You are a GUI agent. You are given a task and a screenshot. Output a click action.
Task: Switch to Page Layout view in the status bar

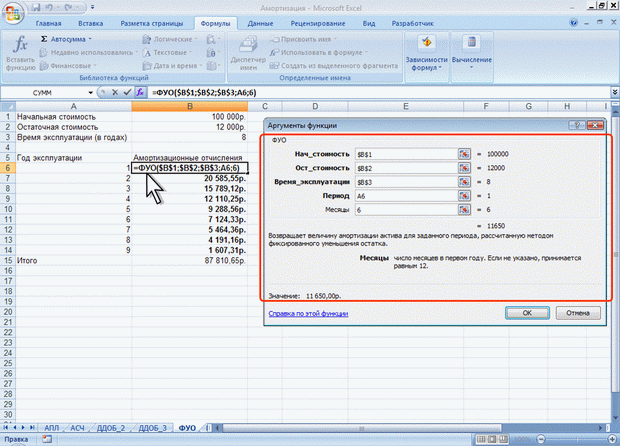click(492, 439)
